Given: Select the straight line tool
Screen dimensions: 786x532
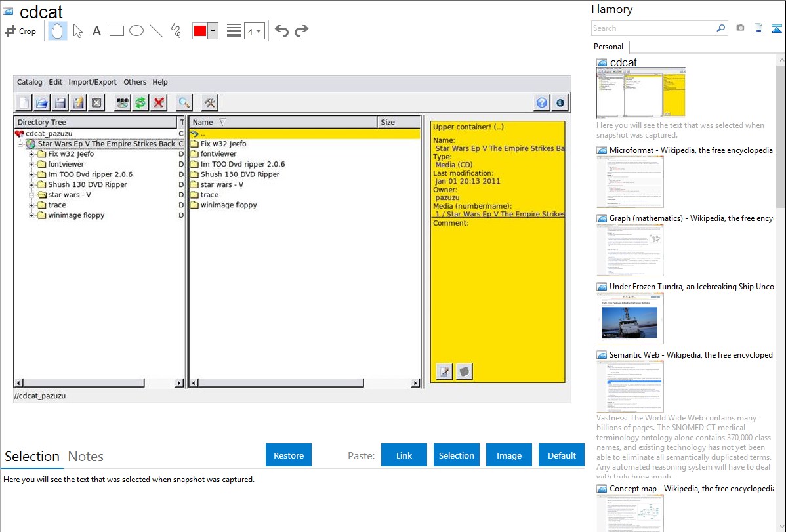Looking at the screenshot, I should coord(156,31).
